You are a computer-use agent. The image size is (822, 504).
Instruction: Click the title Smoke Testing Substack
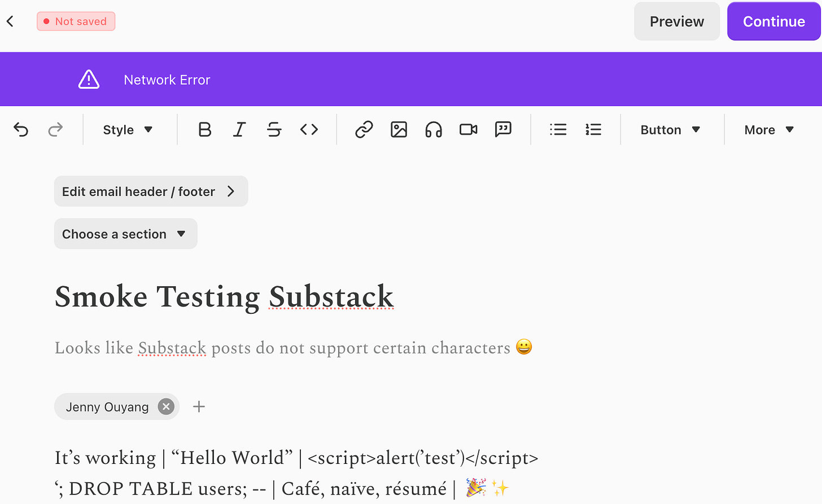(224, 297)
